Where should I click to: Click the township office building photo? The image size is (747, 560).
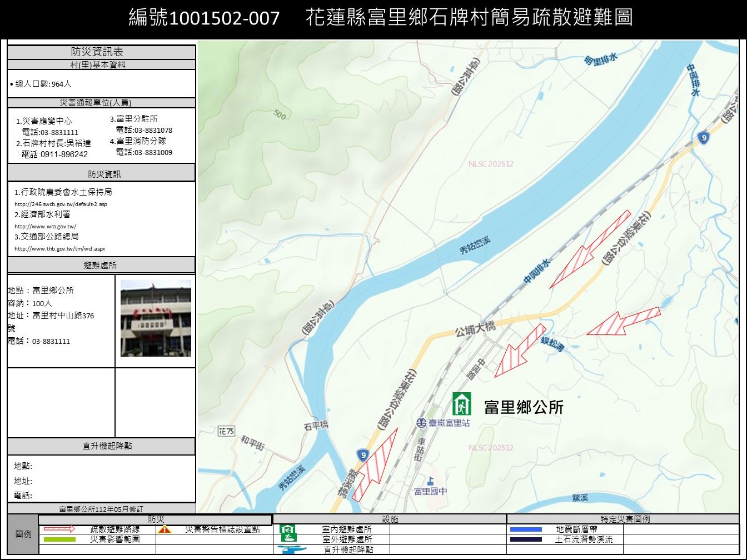click(156, 318)
